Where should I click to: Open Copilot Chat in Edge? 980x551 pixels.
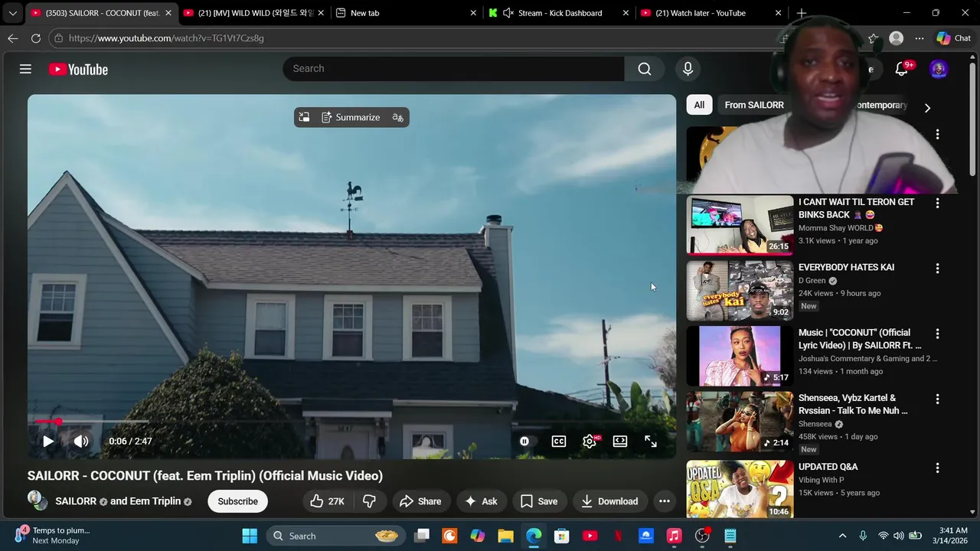[x=954, y=37]
